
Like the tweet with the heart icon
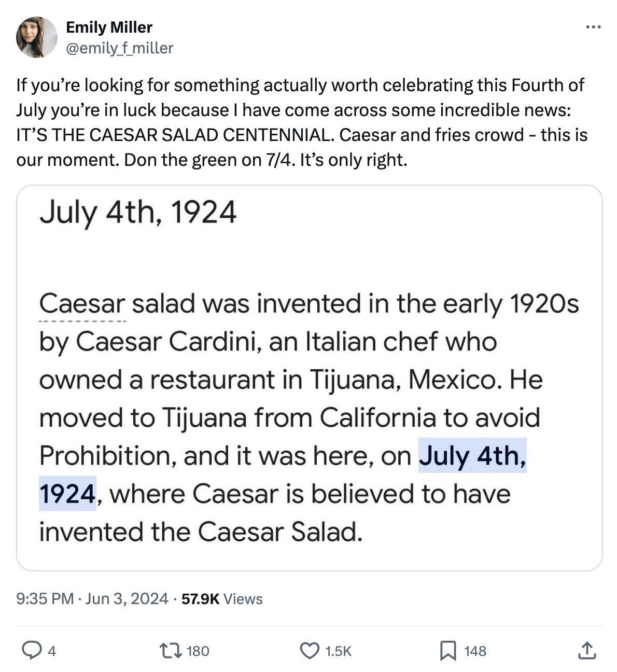310,650
